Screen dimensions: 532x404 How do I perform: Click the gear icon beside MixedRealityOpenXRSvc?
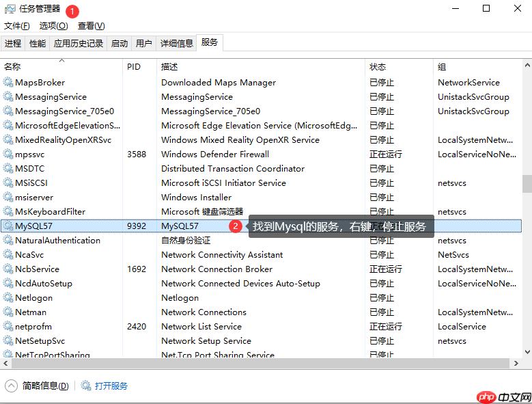click(x=8, y=139)
